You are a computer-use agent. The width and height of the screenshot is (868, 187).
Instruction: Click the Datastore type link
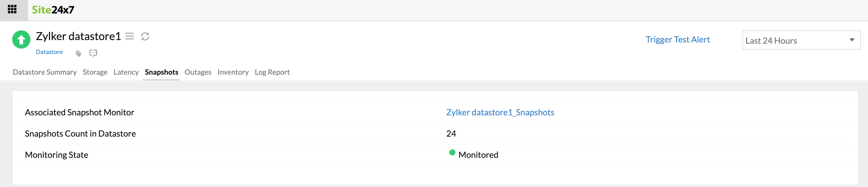tap(49, 52)
